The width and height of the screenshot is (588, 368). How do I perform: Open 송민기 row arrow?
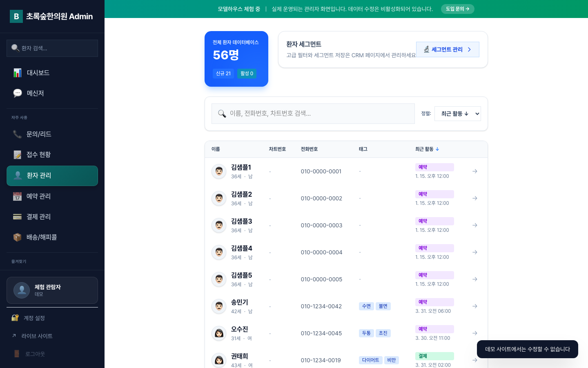click(475, 306)
